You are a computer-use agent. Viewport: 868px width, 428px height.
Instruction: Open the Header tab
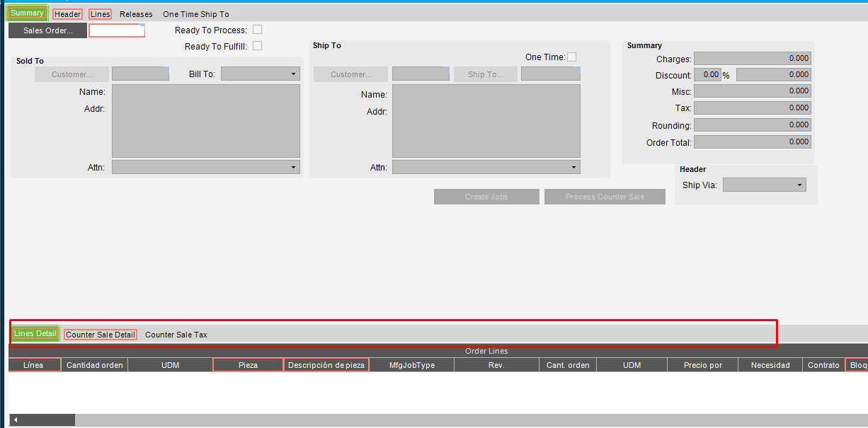68,14
